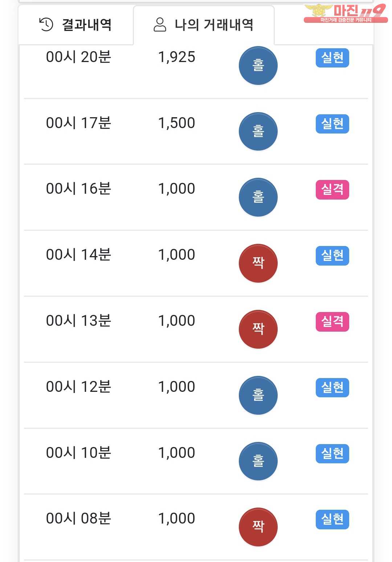Click the blue 홀 circle for 00시 12분
The width and height of the screenshot is (392, 562).
point(258,395)
